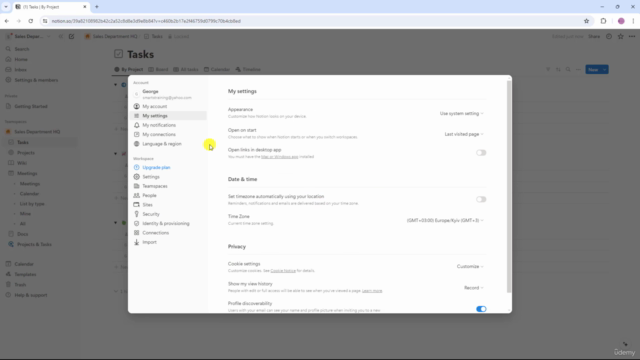Viewport: 640px width, 360px height.
Task: Open a new browser tab
Action: 97,7
